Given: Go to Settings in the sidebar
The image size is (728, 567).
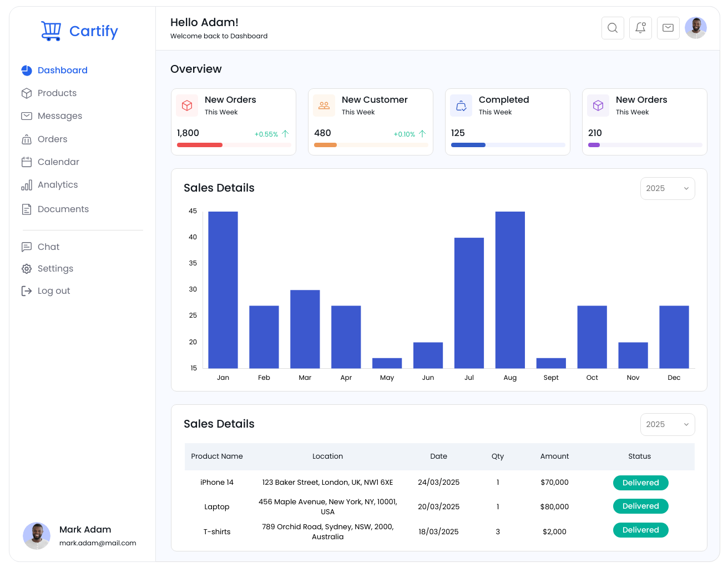Looking at the screenshot, I should point(55,269).
